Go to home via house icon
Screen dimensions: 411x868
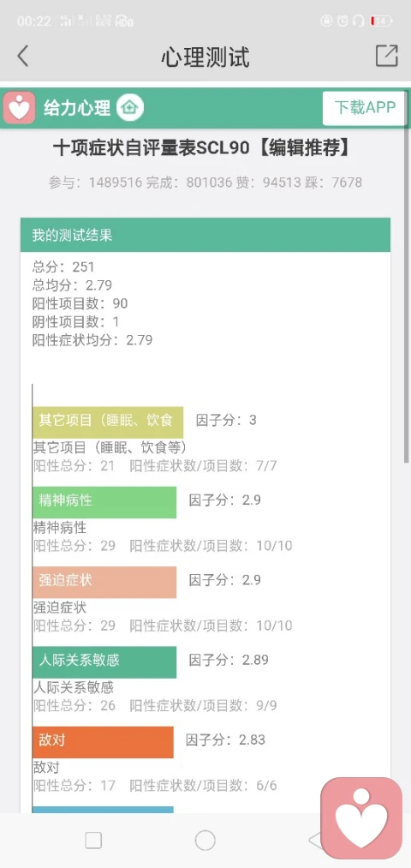coord(130,107)
